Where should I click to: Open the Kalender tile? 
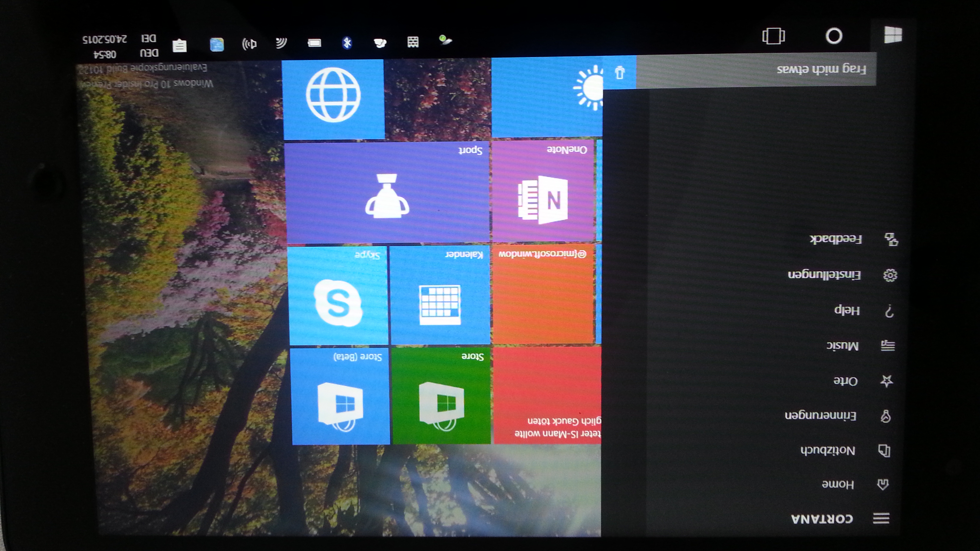click(440, 295)
